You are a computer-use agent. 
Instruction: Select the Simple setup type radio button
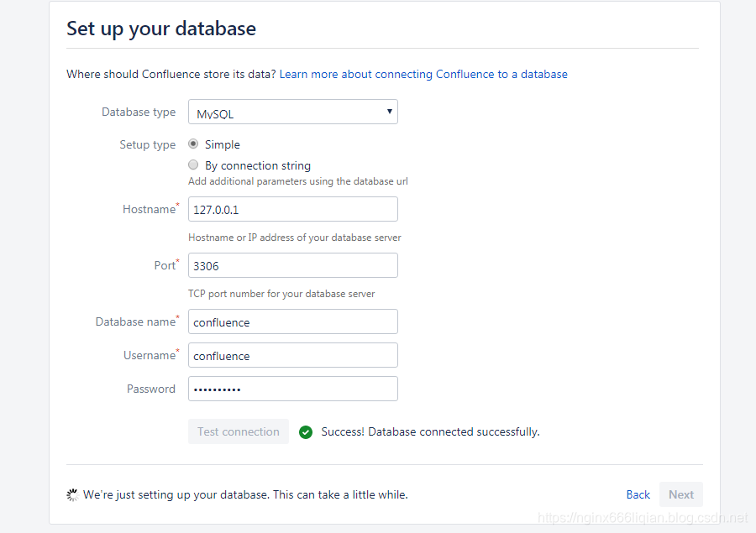click(193, 144)
